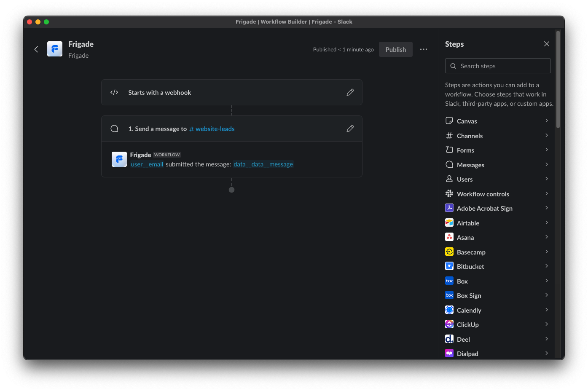
Task: Click the Box Sign app icon
Action: 449,295
